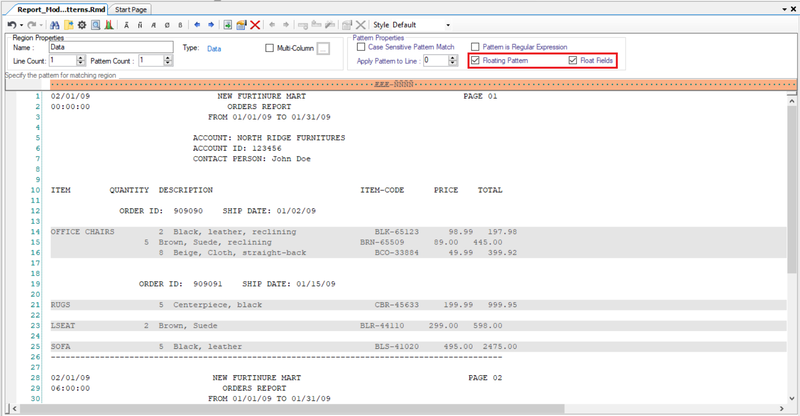Click the binoculars find icon

point(54,24)
